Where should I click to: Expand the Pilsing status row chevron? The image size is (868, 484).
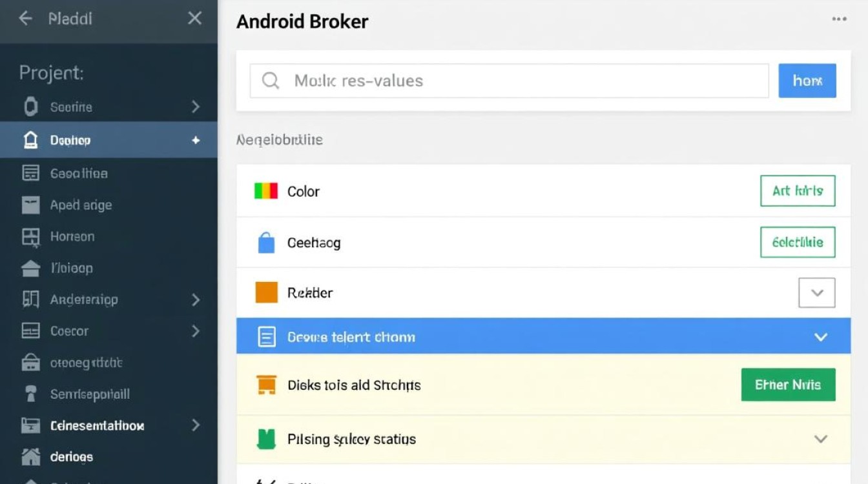coord(821,439)
